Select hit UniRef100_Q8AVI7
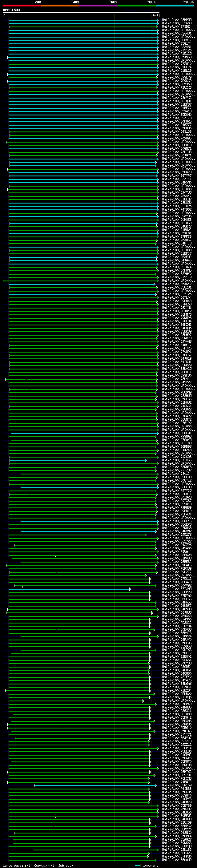This screenshot has width=197, height=868. 176,40
